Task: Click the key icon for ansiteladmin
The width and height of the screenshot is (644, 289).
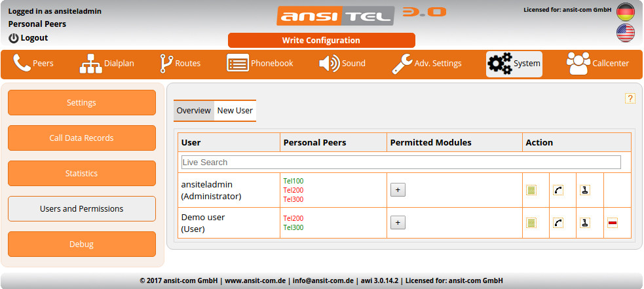Action: 585,190
